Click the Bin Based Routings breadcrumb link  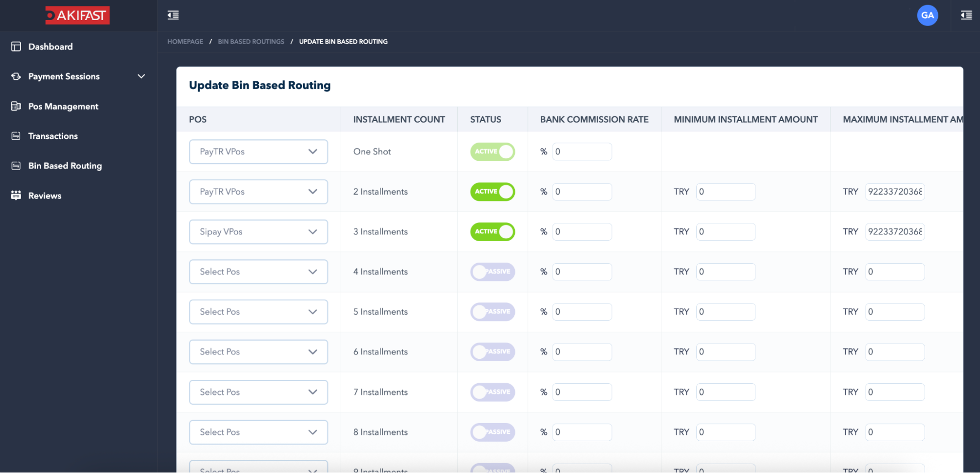251,42
